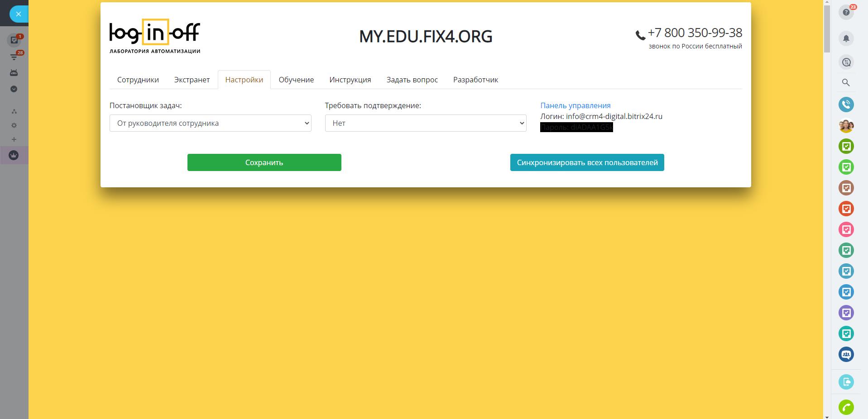Click the plus icon in left sidebar

[x=14, y=139]
